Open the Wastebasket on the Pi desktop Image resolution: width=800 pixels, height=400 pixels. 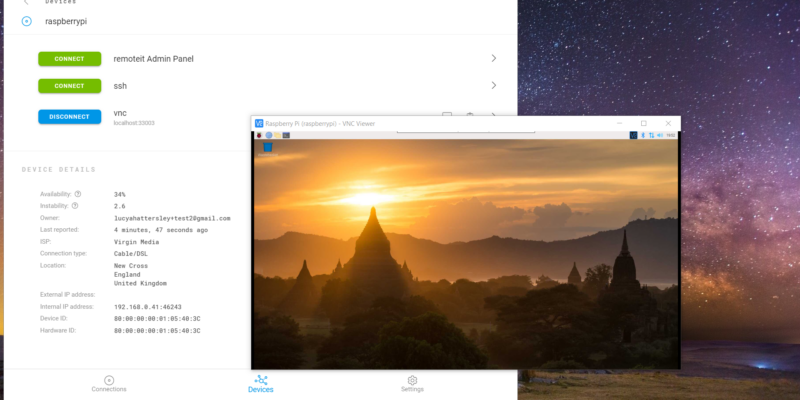(268, 149)
